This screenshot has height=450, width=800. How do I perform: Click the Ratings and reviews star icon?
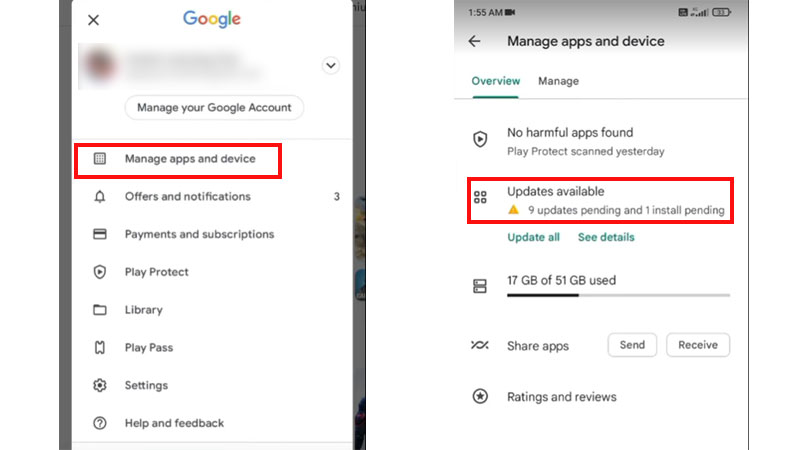click(x=480, y=396)
